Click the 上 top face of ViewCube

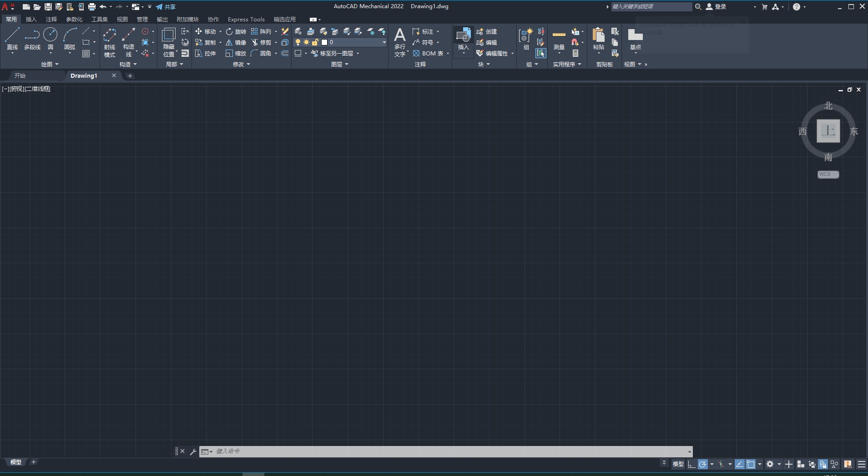[x=828, y=131]
